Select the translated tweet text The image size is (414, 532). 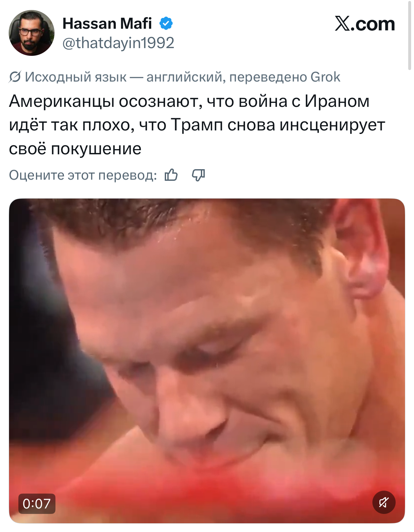(x=197, y=125)
